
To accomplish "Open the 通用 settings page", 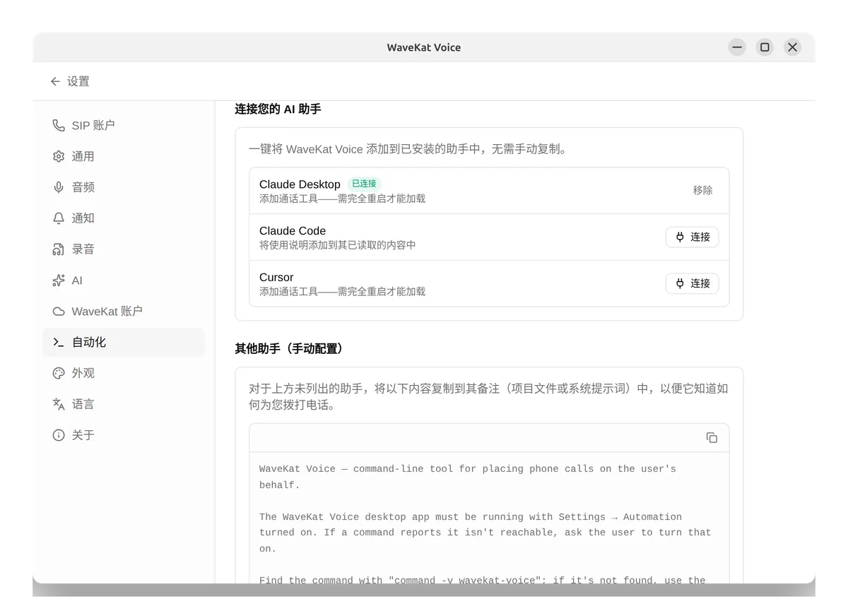I will point(124,156).
